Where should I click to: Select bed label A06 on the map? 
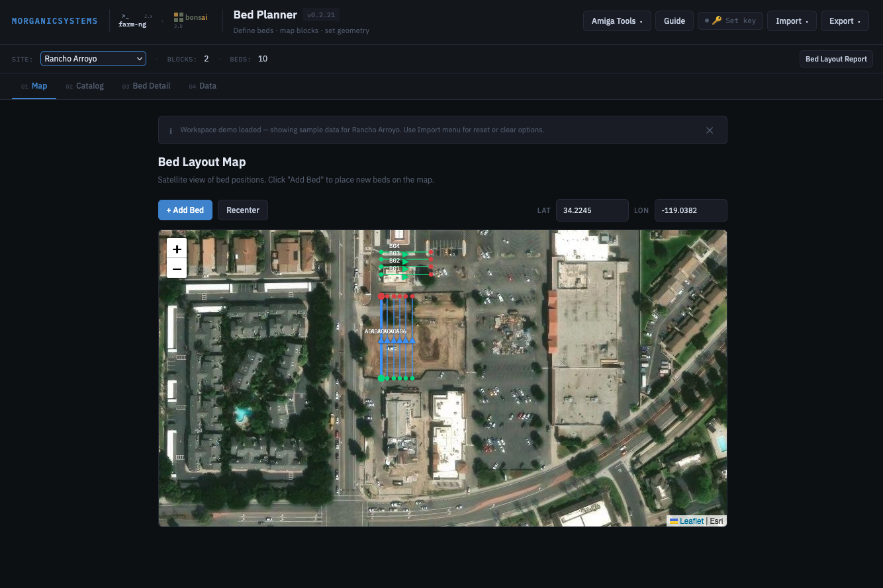point(402,331)
